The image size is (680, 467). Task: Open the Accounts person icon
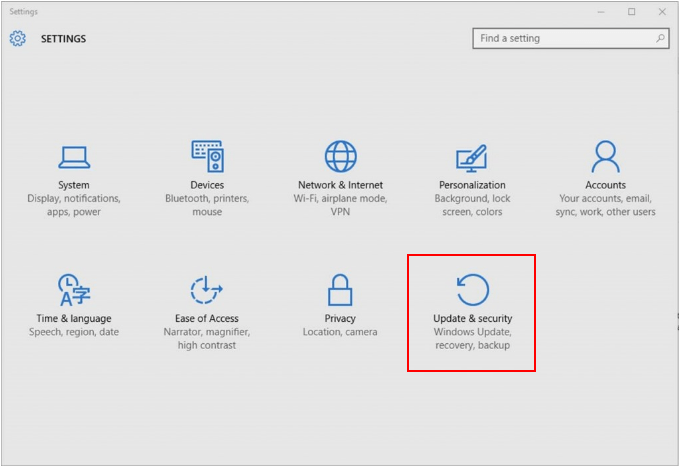pos(605,156)
